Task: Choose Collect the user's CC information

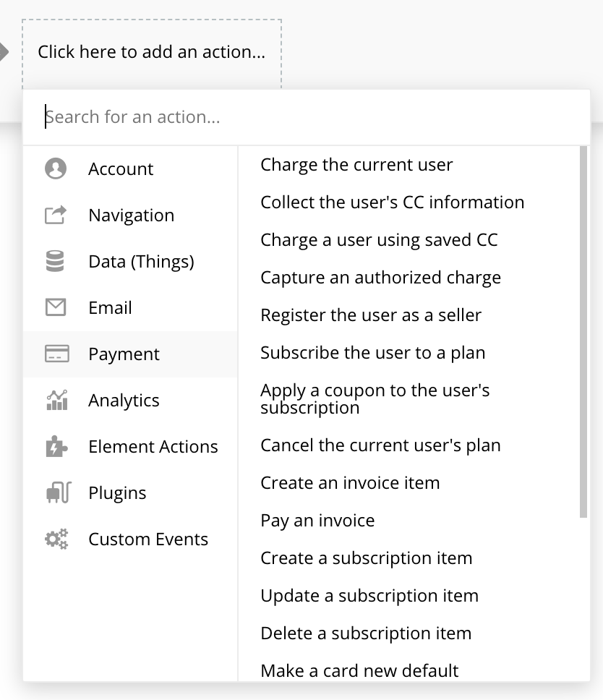Action: click(393, 202)
